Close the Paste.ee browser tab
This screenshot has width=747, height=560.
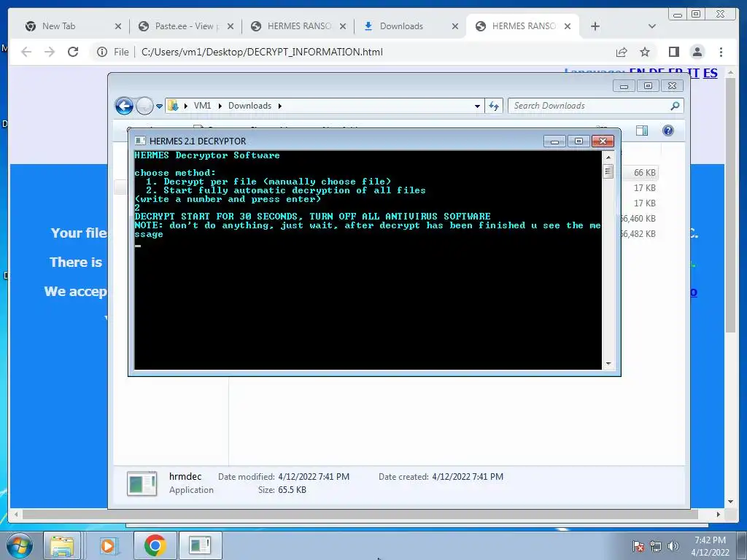231,26
